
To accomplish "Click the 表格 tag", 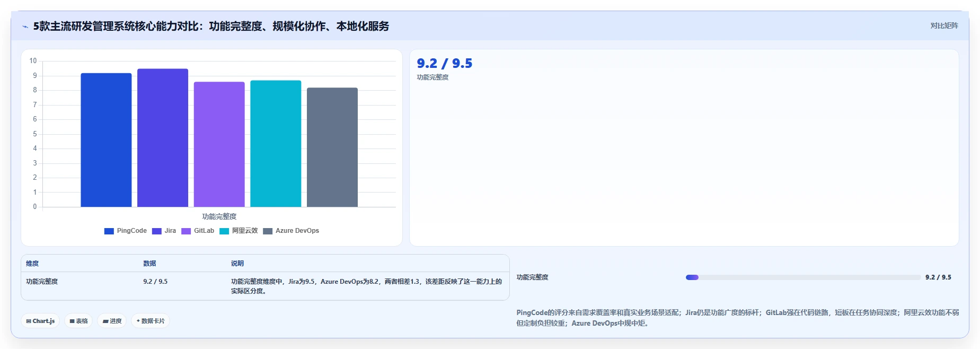I will (x=78, y=321).
